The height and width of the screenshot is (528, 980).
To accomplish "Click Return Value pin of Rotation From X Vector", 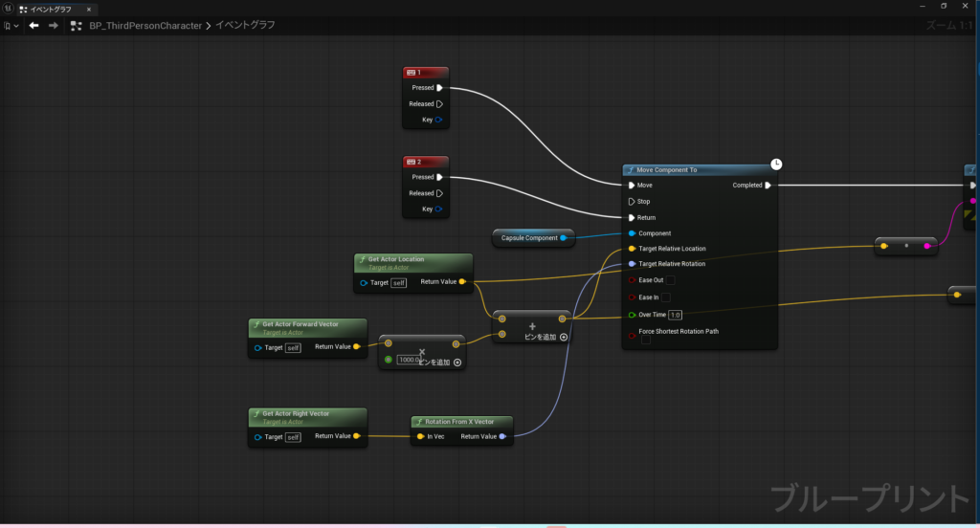I will point(503,436).
